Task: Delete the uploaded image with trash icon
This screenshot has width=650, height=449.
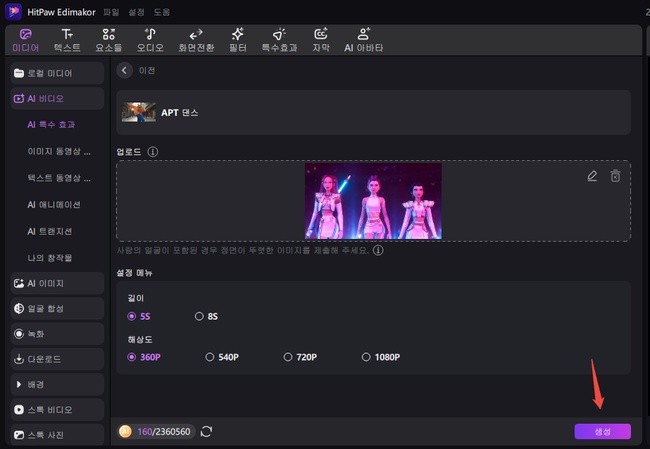Action: coord(615,176)
